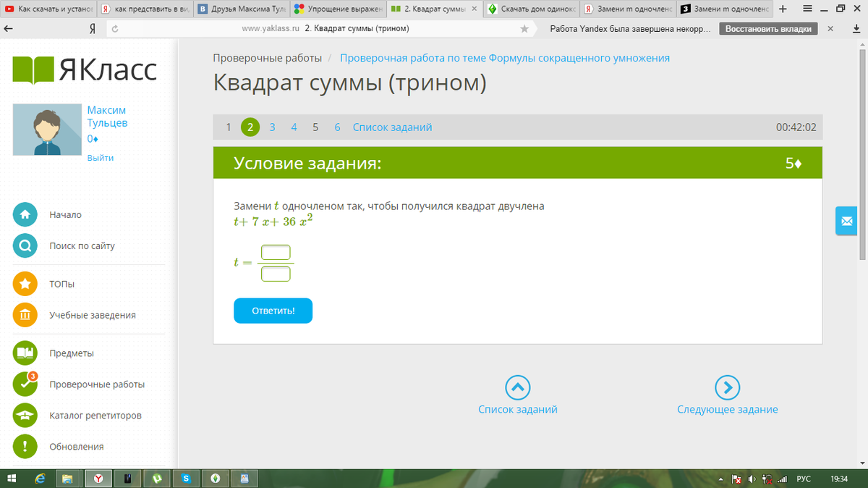Open Проверочные работы icon with badge
This screenshot has width=868, height=488.
tap(25, 384)
